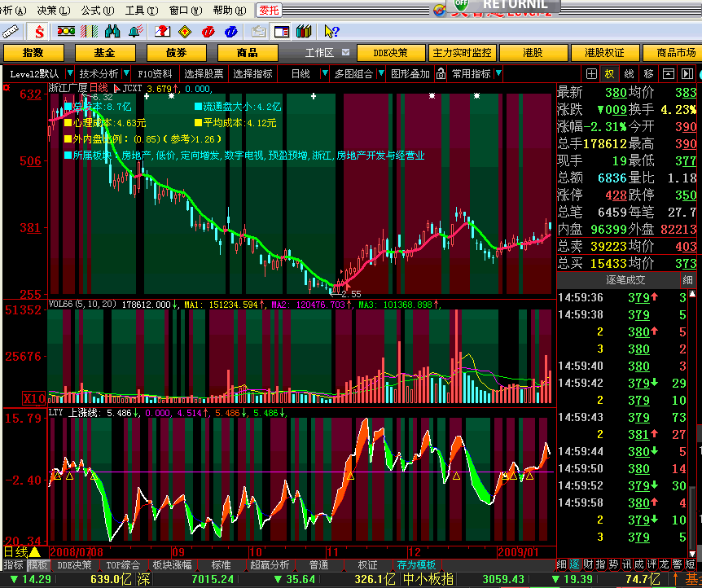Screen dimensions: 702x588
Task: Click the 2.55 low price label
Action: coord(351,294)
